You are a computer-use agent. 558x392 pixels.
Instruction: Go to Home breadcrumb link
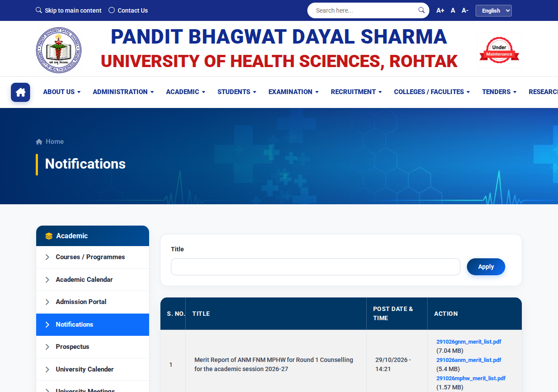pos(54,142)
